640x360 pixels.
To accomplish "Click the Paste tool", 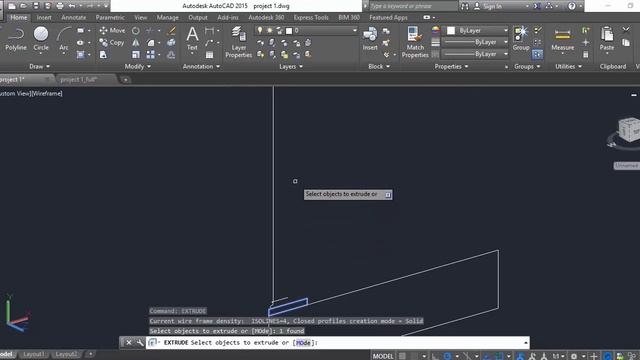I will tap(607, 39).
